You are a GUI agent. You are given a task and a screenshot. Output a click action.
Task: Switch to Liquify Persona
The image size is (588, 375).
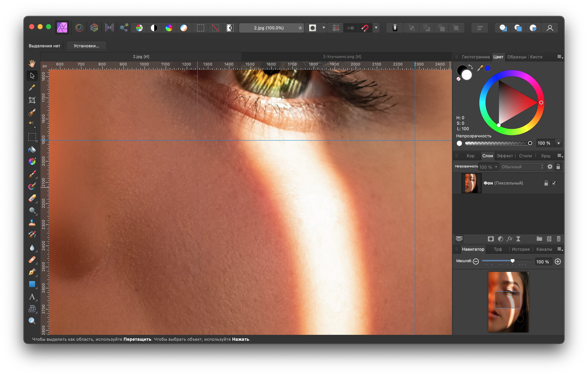(x=79, y=28)
